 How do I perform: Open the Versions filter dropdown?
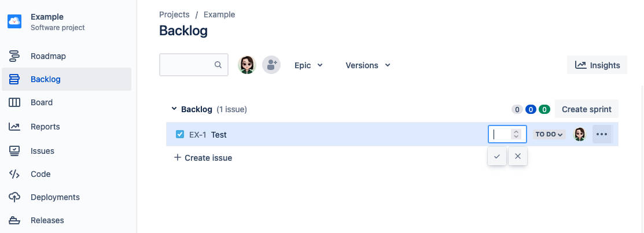(368, 65)
